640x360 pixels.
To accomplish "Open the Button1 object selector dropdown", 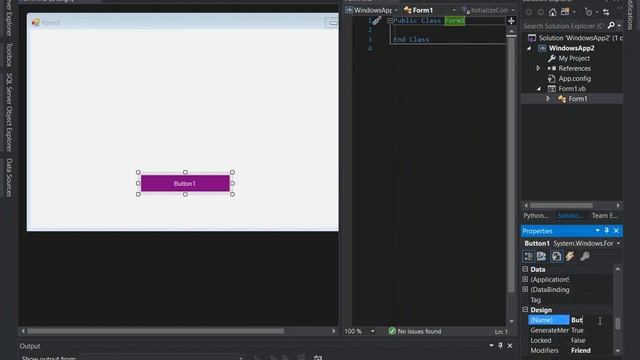I will point(618,243).
